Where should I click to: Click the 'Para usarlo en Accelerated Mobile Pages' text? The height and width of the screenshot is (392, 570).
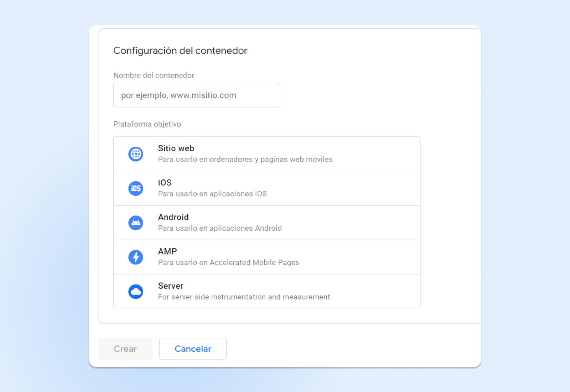coord(228,262)
